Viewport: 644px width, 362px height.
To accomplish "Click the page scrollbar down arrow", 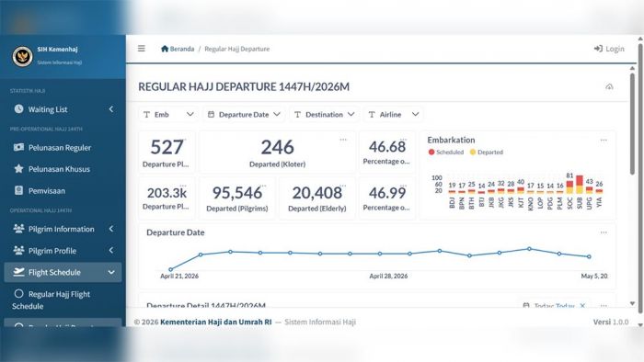I will pos(640,324).
